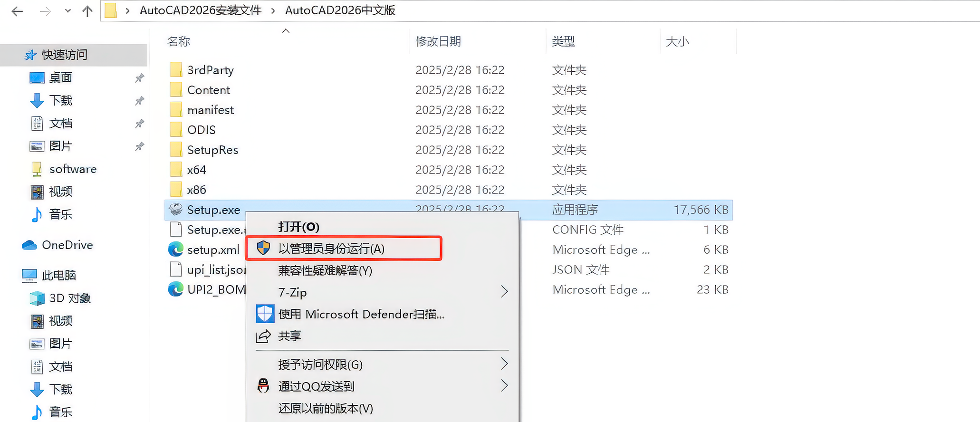This screenshot has width=980, height=422.
Task: Choose 兼容性疑难解答(Y) in context menu
Action: point(325,270)
